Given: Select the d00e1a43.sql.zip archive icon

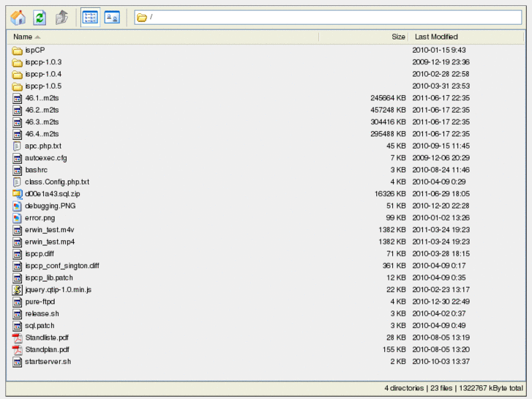Looking at the screenshot, I should pyautogui.click(x=18, y=194).
